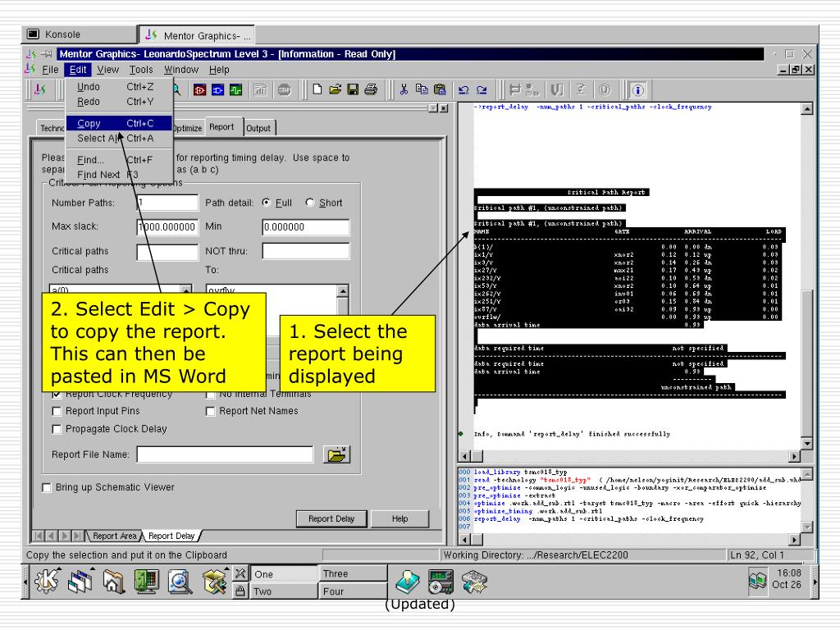840x630 pixels.
Task: Click scroll-up arrow of the ovrflw list
Action: coord(342,291)
